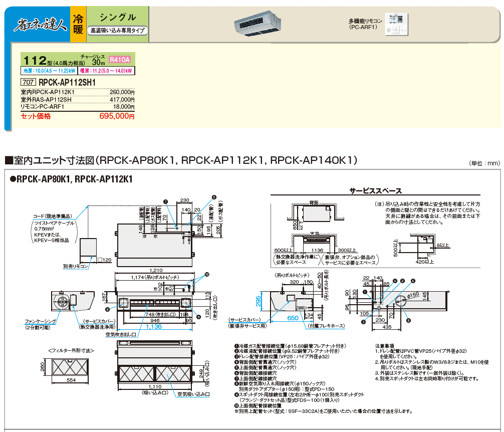
Task: Click the 多機能リモコン (PC-ARF1) caption
Action: click(365, 24)
